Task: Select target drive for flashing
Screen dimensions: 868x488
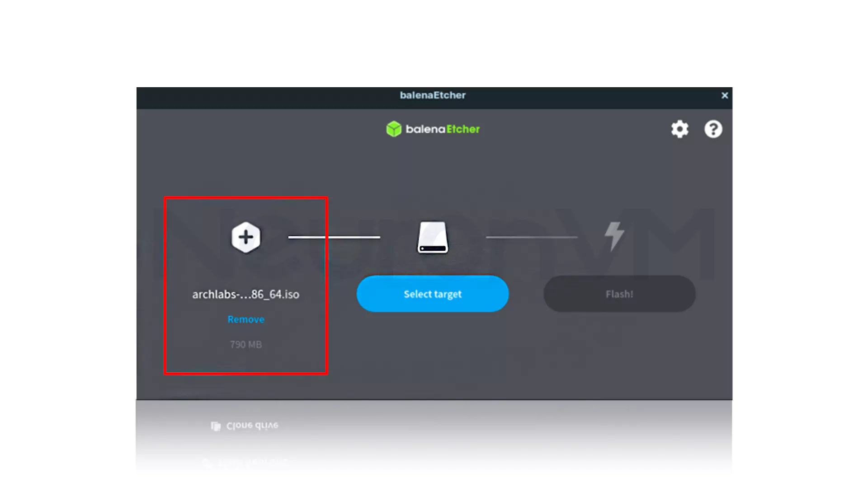Action: 433,293
